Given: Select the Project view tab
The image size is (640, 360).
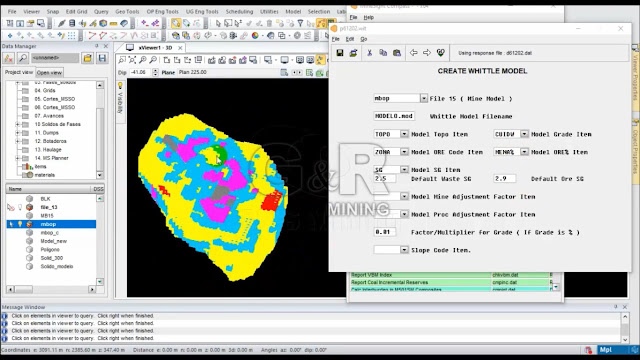Looking at the screenshot, I should tap(19, 72).
